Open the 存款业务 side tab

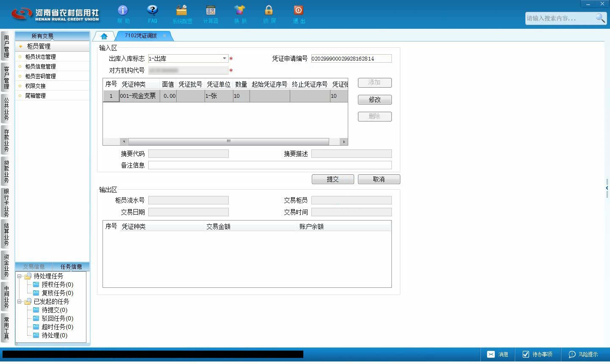click(x=6, y=141)
